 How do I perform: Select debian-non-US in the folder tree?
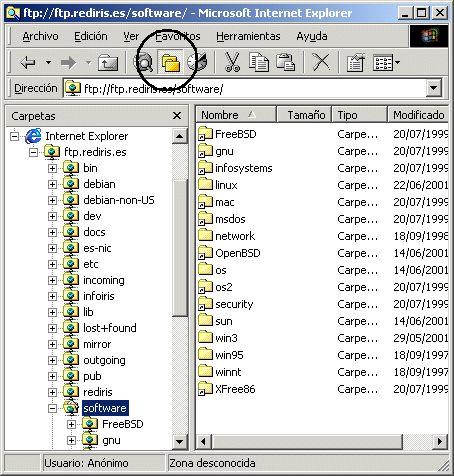pyautogui.click(x=119, y=200)
